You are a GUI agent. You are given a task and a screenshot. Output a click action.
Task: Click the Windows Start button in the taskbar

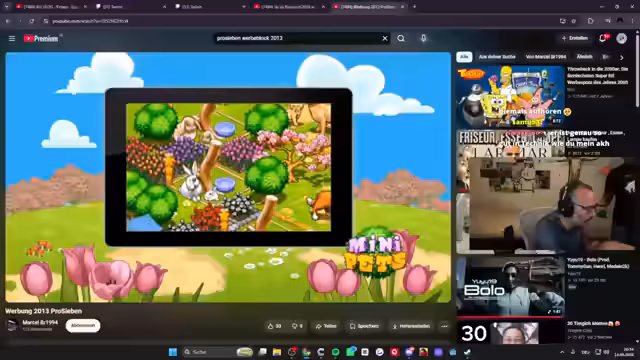click(173, 352)
